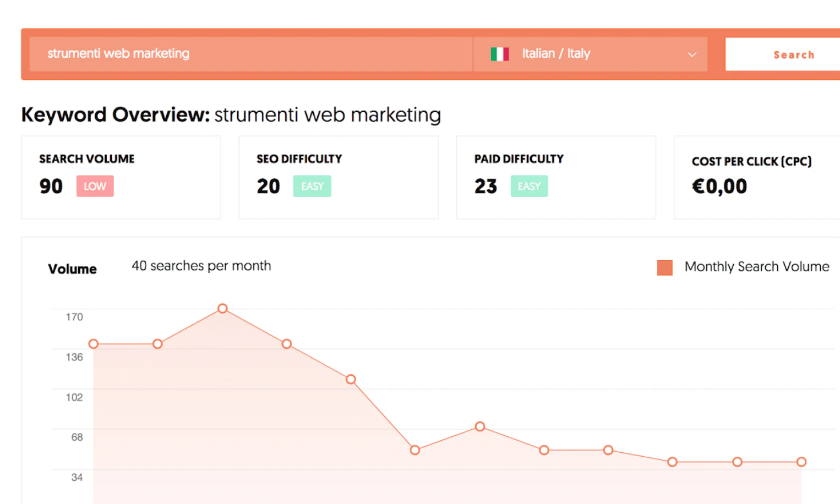Select the SEO Difficulty card
This screenshot has height=504, width=840.
pos(338,177)
